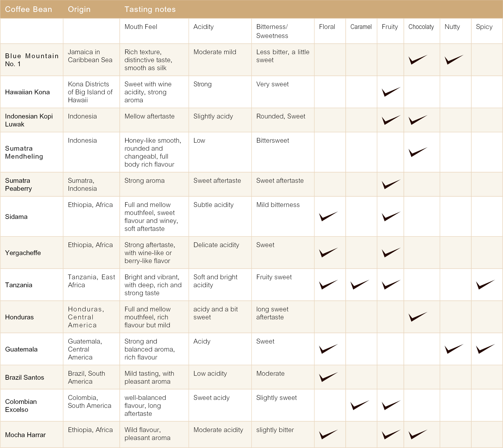Click Chocolaty checkmark in Honduras row

pos(418,317)
